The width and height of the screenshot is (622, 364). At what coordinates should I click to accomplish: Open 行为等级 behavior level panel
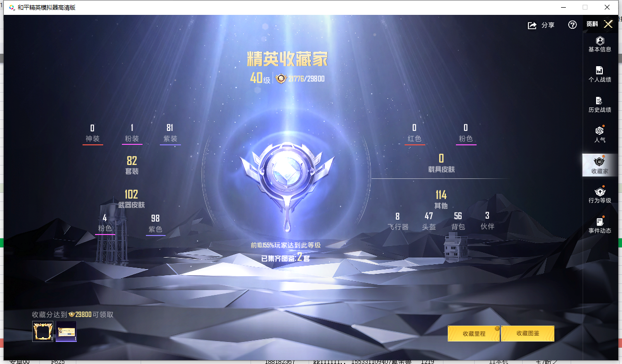coord(599,194)
